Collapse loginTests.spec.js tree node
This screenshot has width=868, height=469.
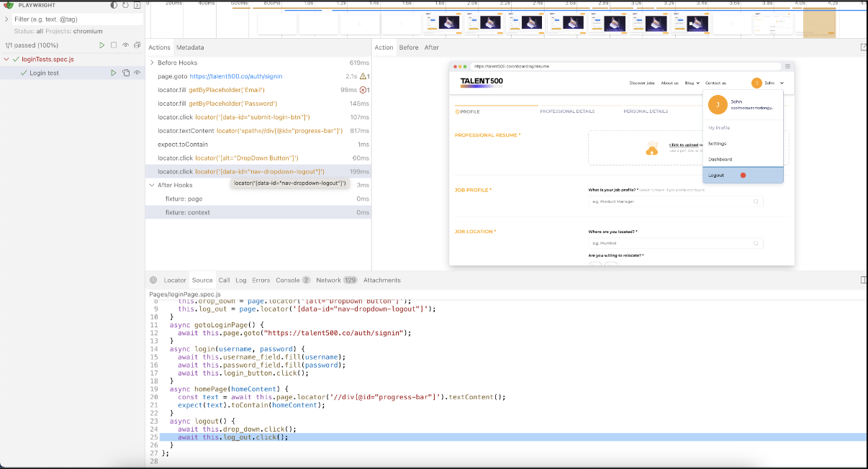pos(6,59)
